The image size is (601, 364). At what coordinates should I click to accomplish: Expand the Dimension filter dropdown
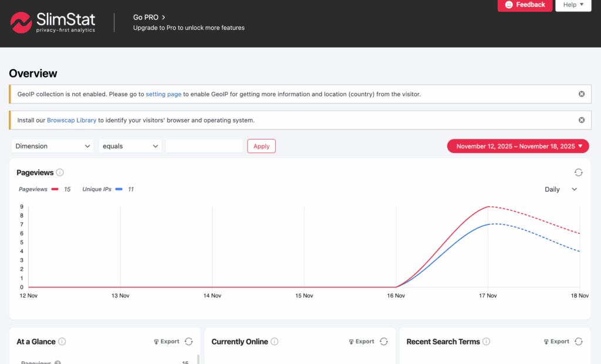pos(52,146)
